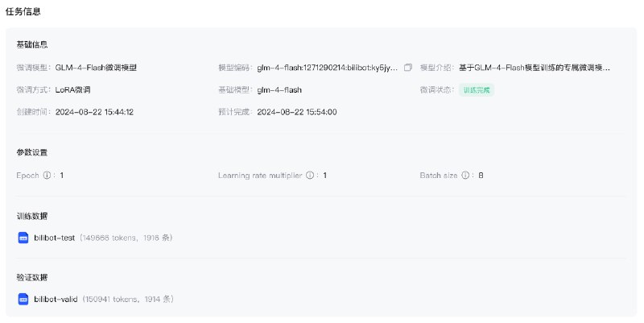Screen dimensions: 644x323
Task: Select GLM-4-Flash微调模型 name text
Action: [x=96, y=68]
